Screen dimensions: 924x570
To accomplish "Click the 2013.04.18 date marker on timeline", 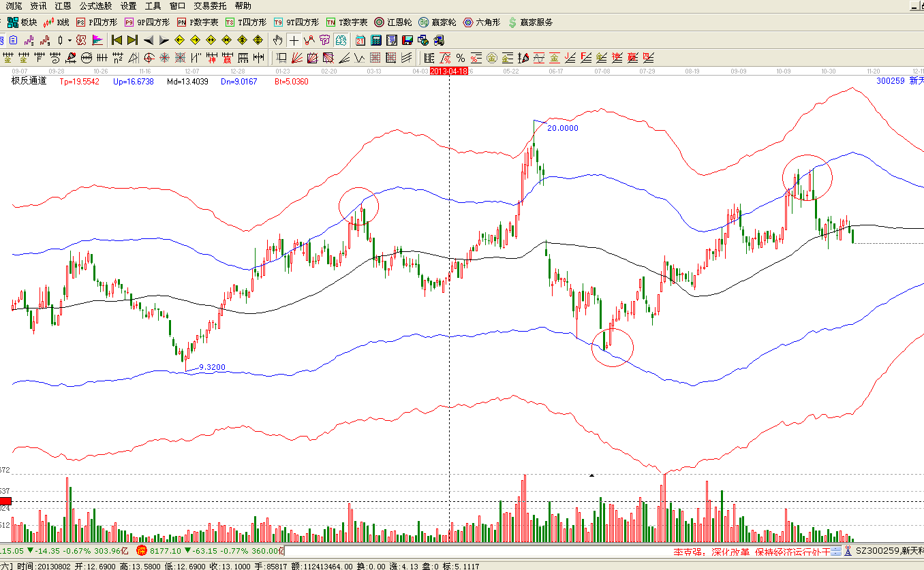I will [x=449, y=71].
